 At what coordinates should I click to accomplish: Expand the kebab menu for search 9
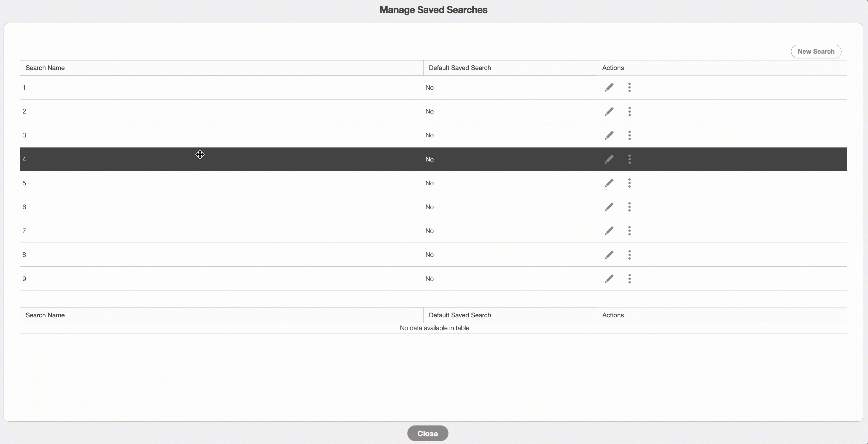[x=629, y=279]
